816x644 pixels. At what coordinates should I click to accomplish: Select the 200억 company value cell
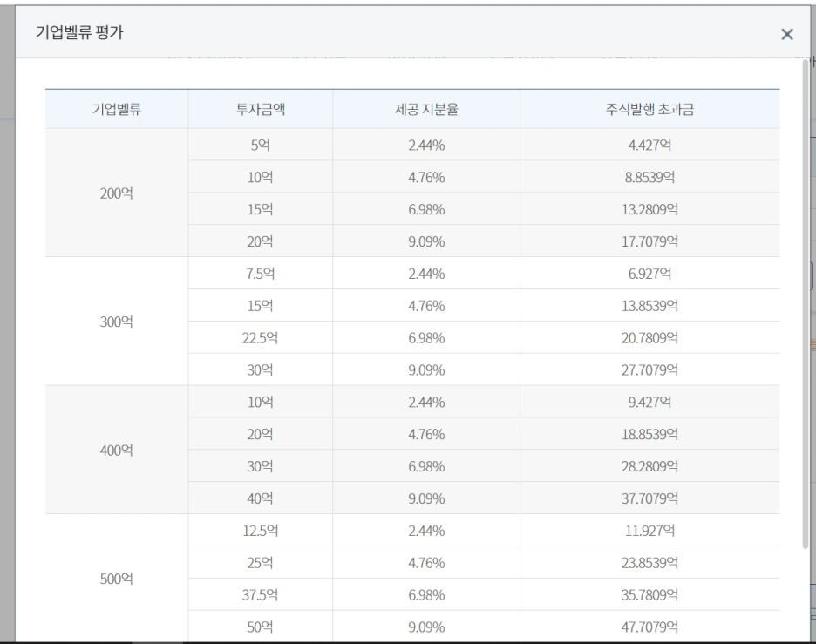tap(117, 193)
